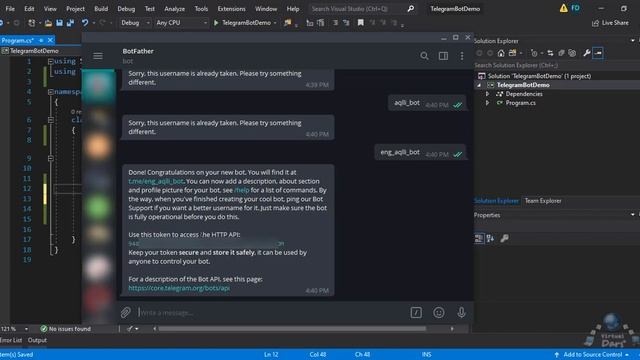Click the No issues found status indicator
This screenshot has width=640, height=360.
[x=66, y=329]
